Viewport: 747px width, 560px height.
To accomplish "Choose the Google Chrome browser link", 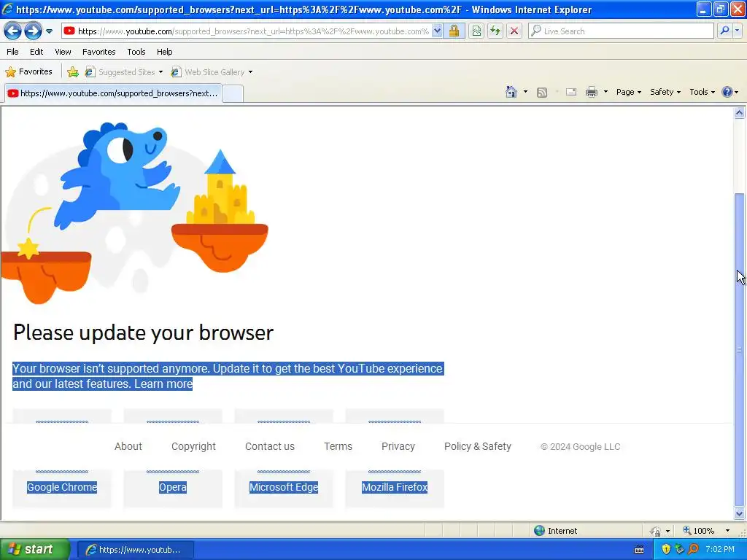I will pos(62,487).
